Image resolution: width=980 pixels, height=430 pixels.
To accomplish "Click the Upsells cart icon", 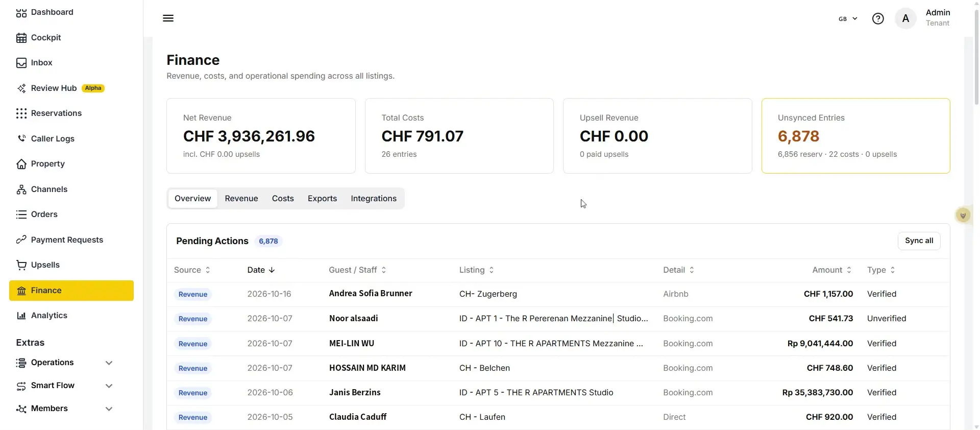I will click(x=21, y=265).
